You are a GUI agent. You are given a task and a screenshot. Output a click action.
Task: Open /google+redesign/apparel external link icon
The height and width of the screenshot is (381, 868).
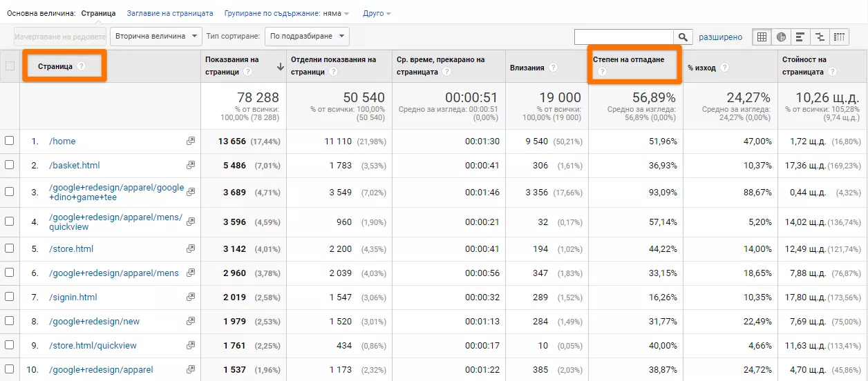click(191, 369)
